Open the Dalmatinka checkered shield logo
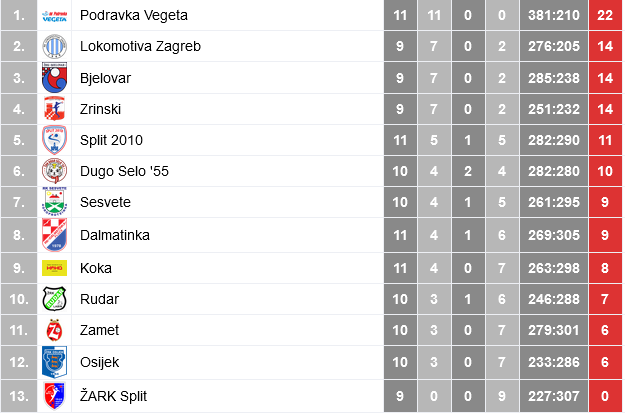Screen dimensions: 625x416 click(55, 235)
